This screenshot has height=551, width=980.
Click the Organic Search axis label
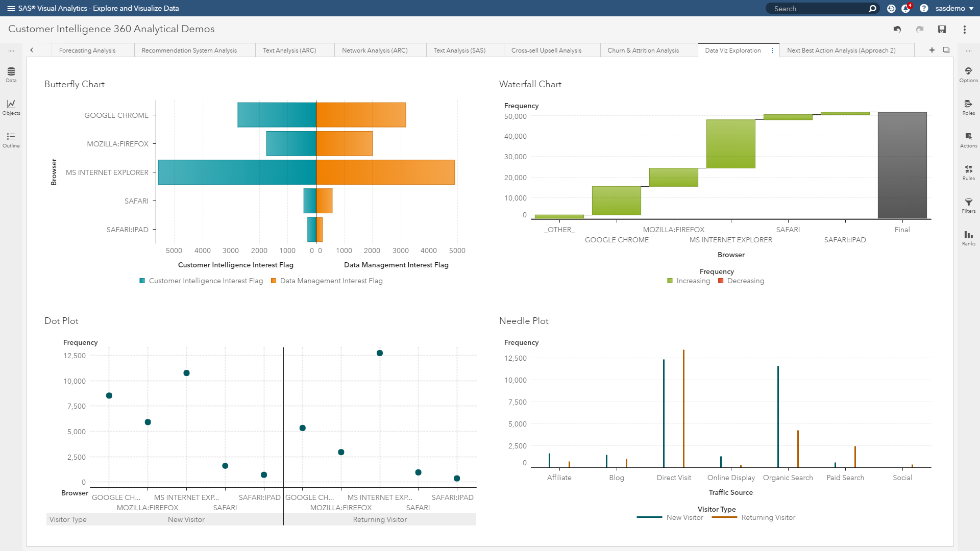(788, 478)
